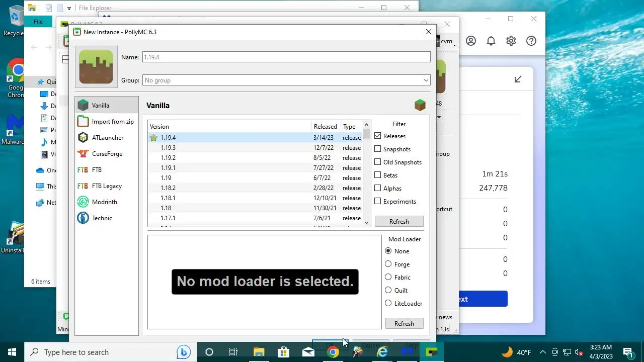Open Mail app from the taskbar
Screen dimensions: 644x362
pyautogui.click(x=308, y=352)
